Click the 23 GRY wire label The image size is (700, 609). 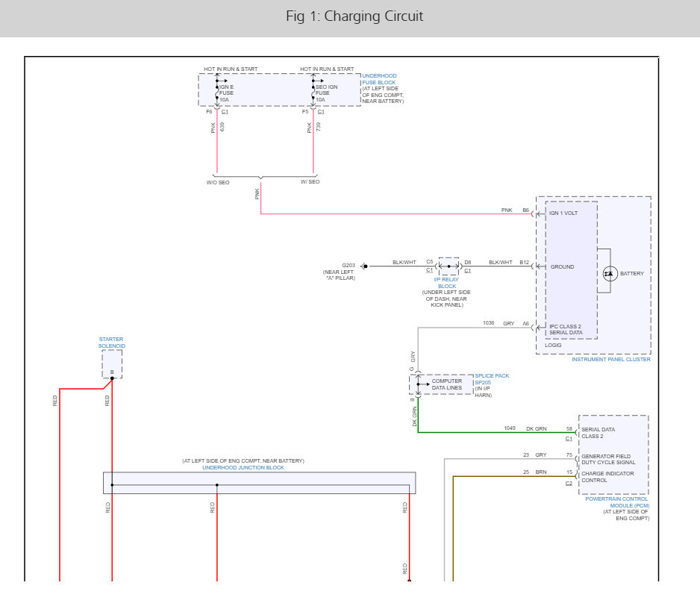tap(535, 455)
